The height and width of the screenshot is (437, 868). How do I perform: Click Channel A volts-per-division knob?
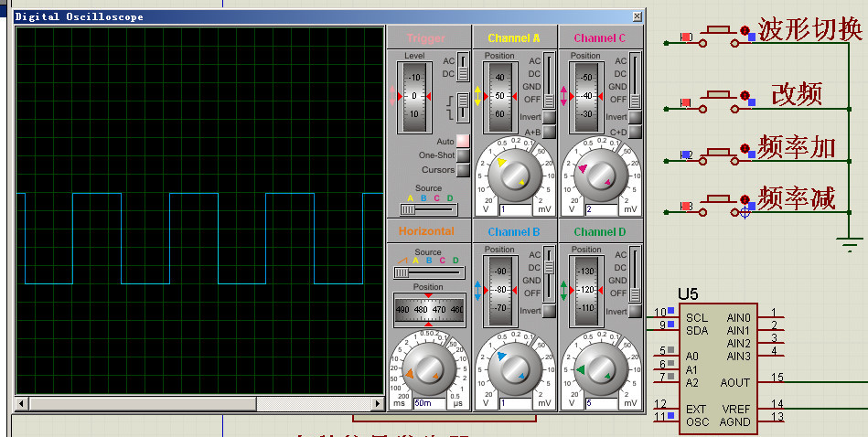click(514, 175)
